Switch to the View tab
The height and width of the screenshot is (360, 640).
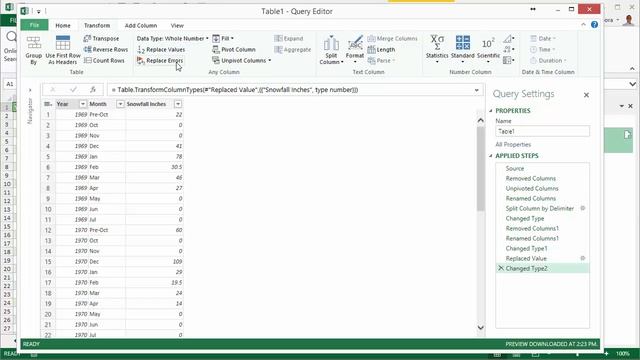(x=177, y=25)
